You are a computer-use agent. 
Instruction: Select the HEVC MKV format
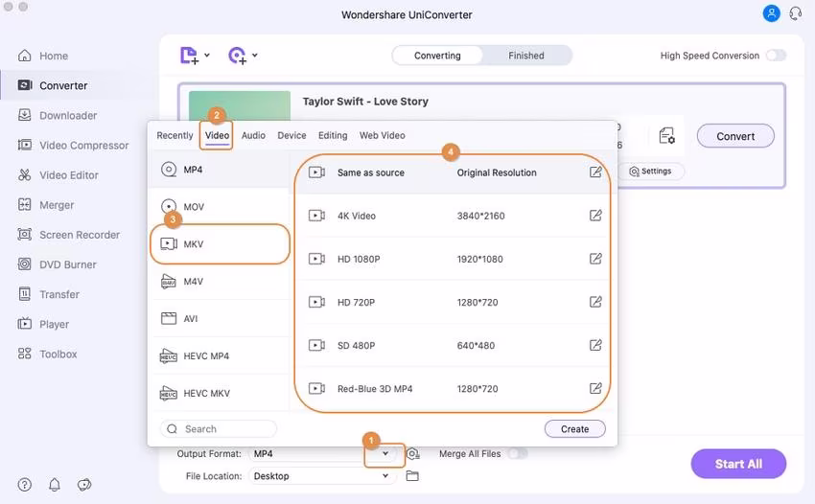220,393
